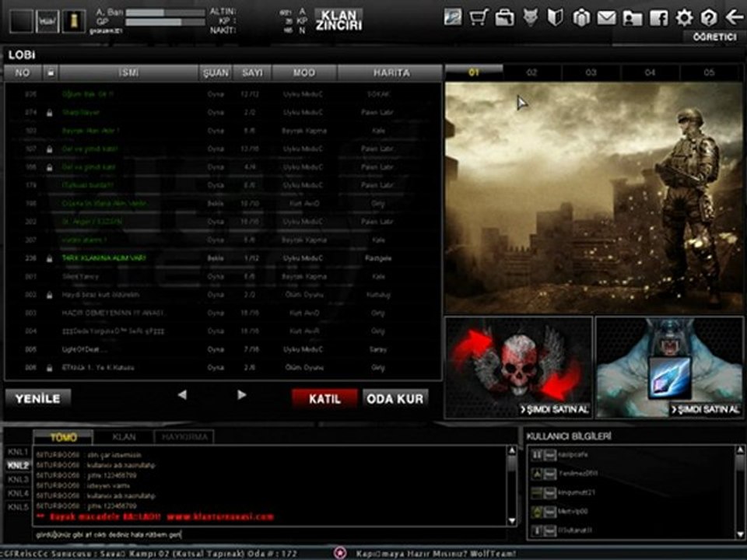The height and width of the screenshot is (560, 747).
Task: Click the leftmost blue icon in top toolbar
Action: [452, 18]
